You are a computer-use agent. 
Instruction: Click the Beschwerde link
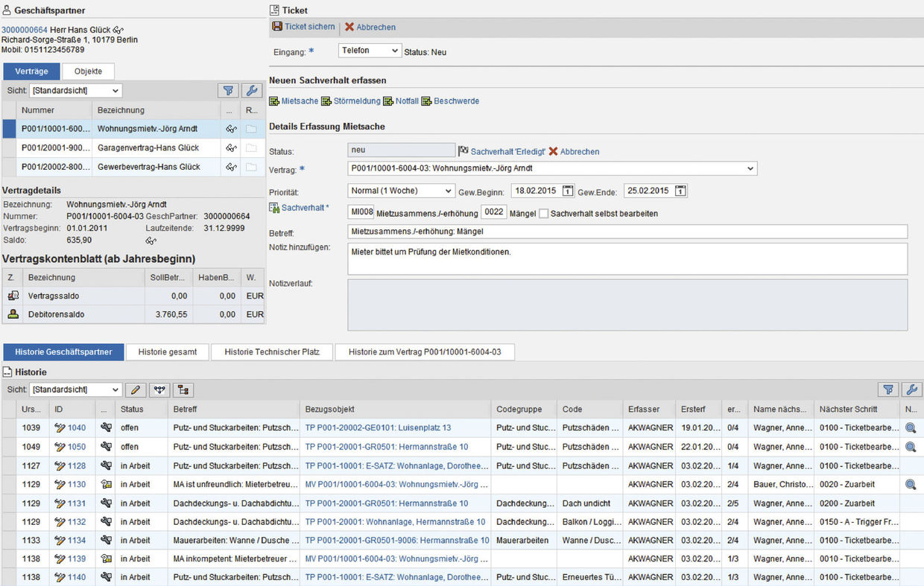pyautogui.click(x=456, y=101)
